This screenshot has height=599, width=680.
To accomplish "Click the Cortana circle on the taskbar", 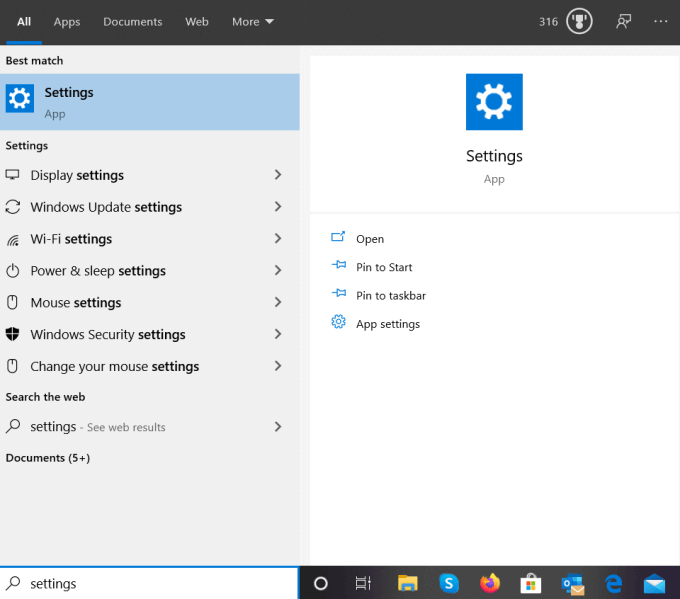I will [321, 583].
